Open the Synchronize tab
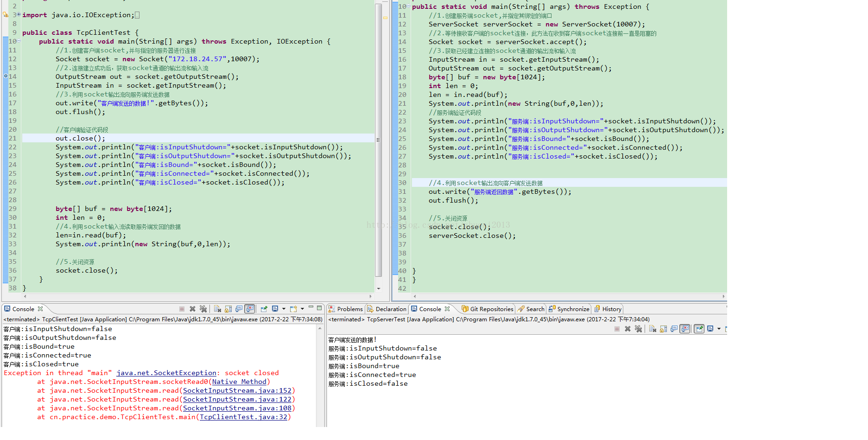Viewport: 868px width, 440px height. click(569, 309)
